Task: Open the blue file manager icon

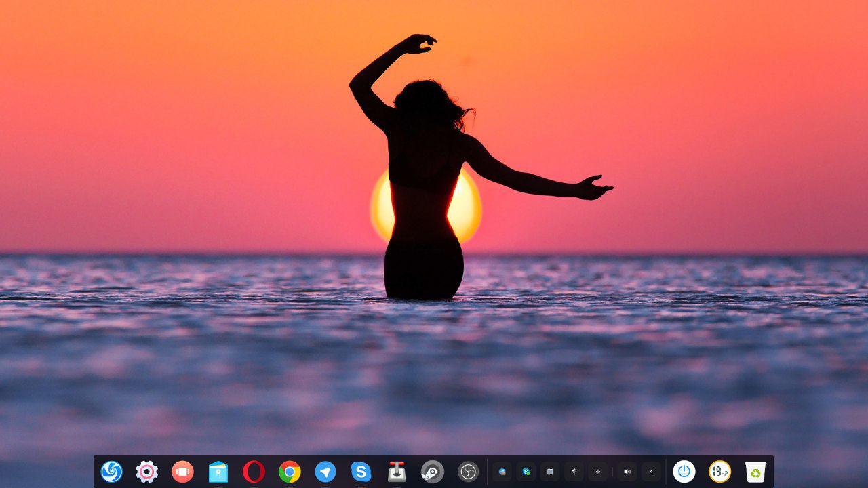Action: coord(218,472)
